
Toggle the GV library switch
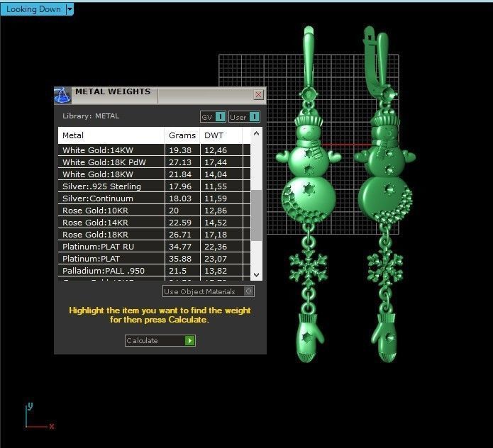tap(213, 117)
